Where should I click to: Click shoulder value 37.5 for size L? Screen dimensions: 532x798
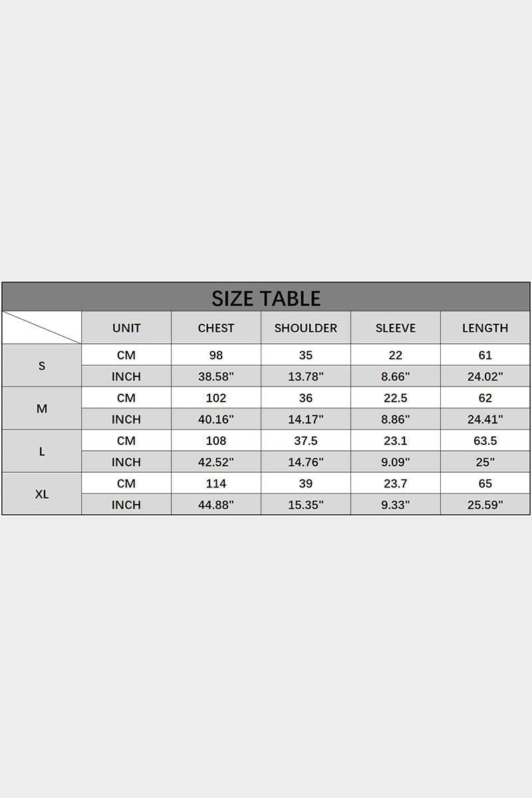[306, 440]
